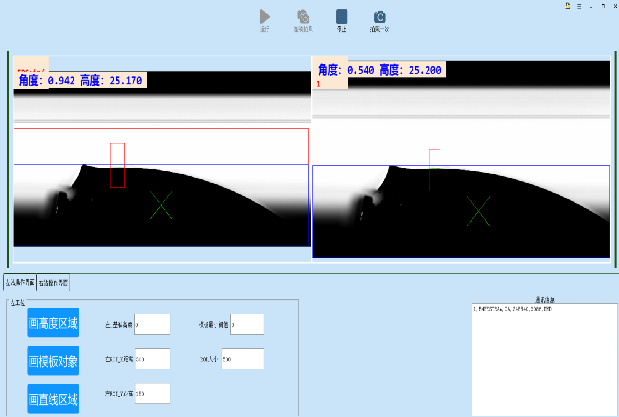The width and height of the screenshot is (619, 417).
Task: Click the first-row left input field with 0
Action: tap(152, 324)
